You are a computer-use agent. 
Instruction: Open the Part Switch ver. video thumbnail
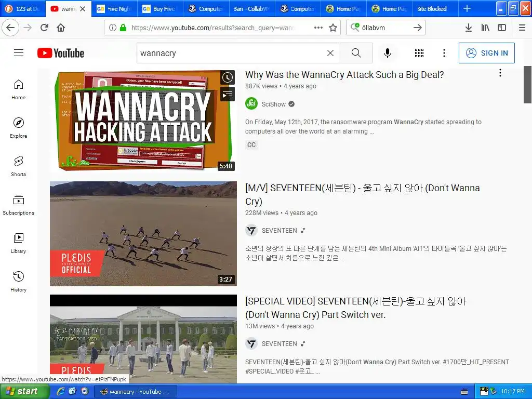[143, 339]
